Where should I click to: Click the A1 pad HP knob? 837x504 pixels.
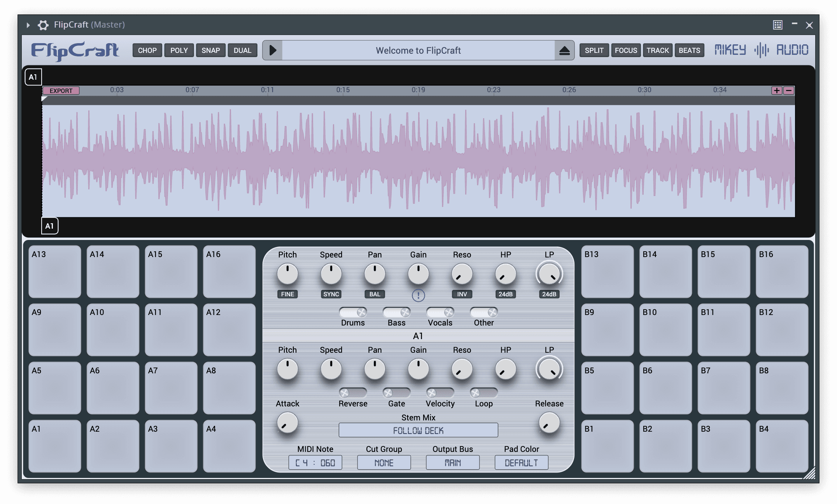pos(505,369)
